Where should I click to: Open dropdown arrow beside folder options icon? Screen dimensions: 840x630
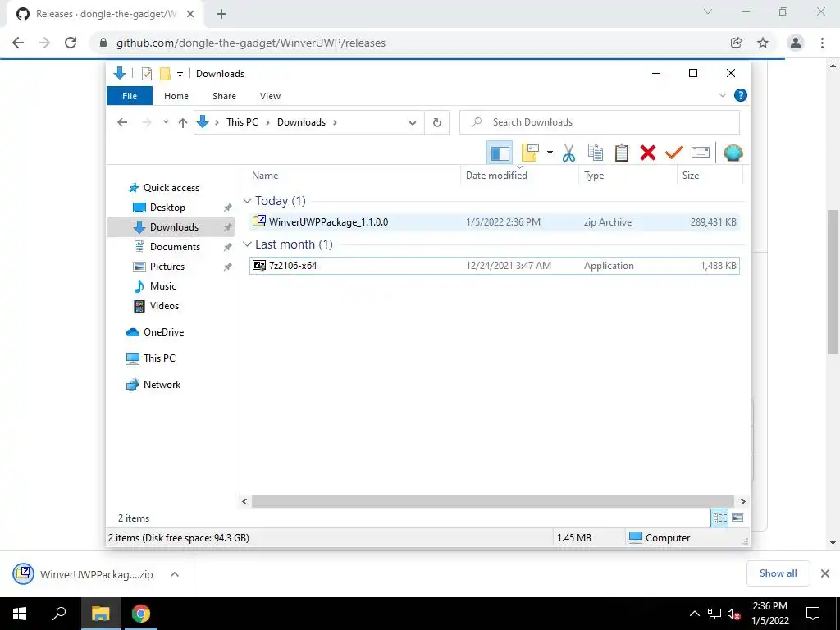point(550,153)
